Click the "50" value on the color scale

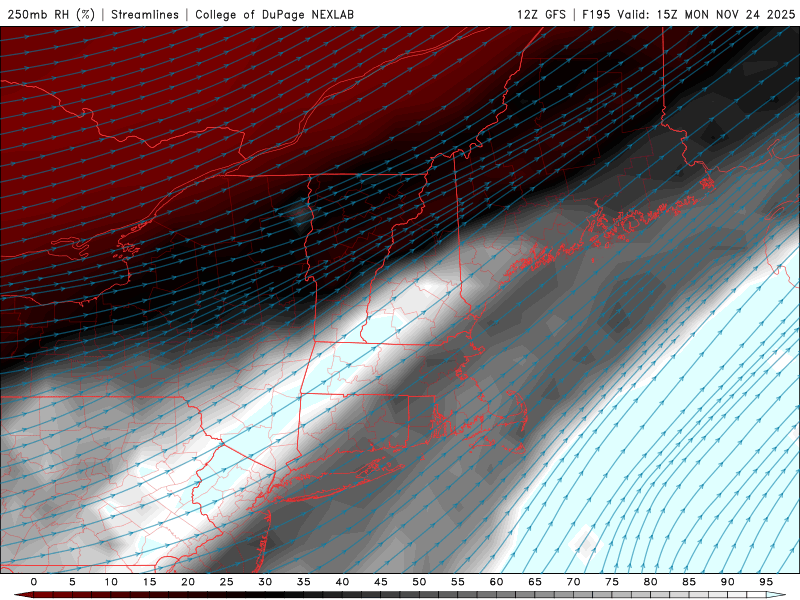[x=419, y=582]
